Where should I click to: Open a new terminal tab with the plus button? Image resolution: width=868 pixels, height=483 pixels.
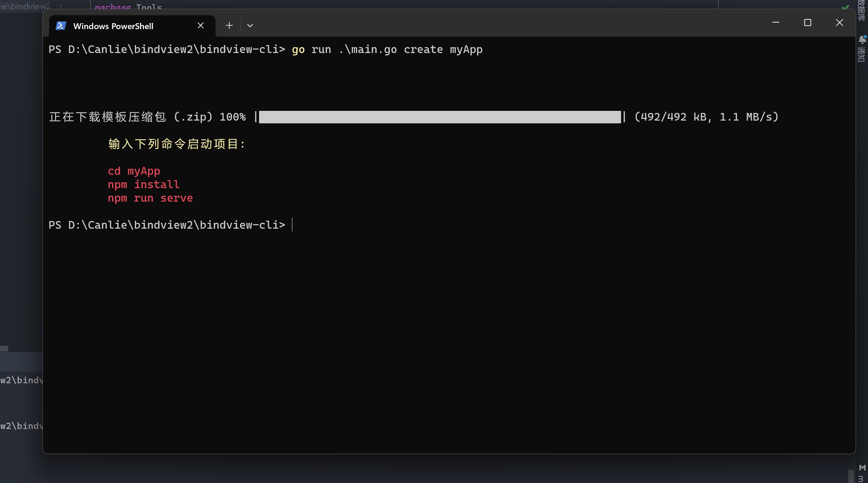coord(229,25)
